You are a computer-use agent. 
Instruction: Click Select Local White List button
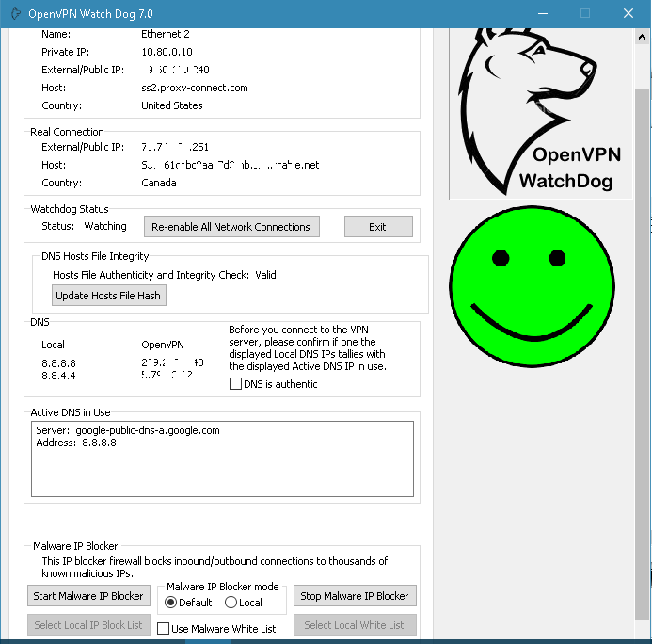coord(355,625)
